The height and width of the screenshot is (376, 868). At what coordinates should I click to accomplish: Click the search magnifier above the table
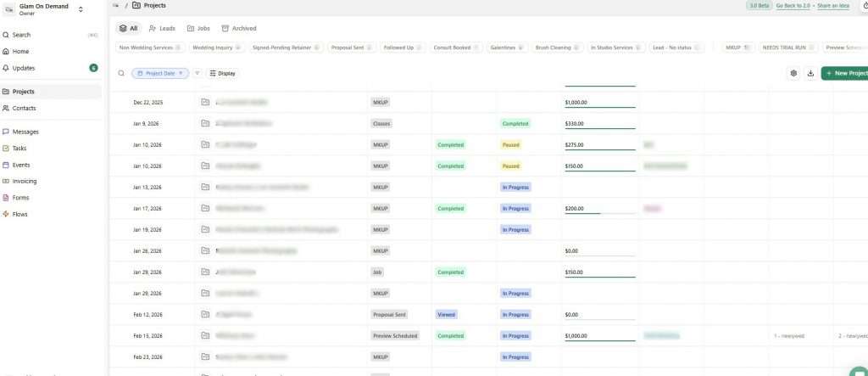pyautogui.click(x=121, y=74)
